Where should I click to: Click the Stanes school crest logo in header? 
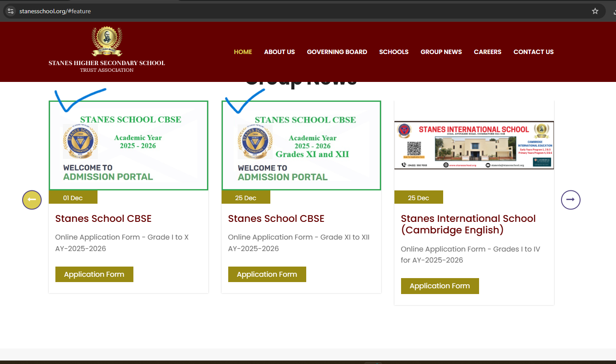[107, 42]
